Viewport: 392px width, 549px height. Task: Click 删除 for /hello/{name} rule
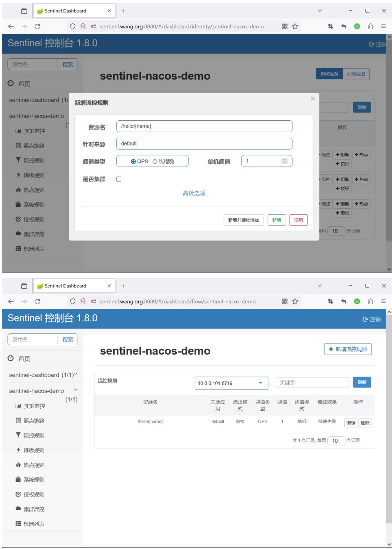click(365, 423)
